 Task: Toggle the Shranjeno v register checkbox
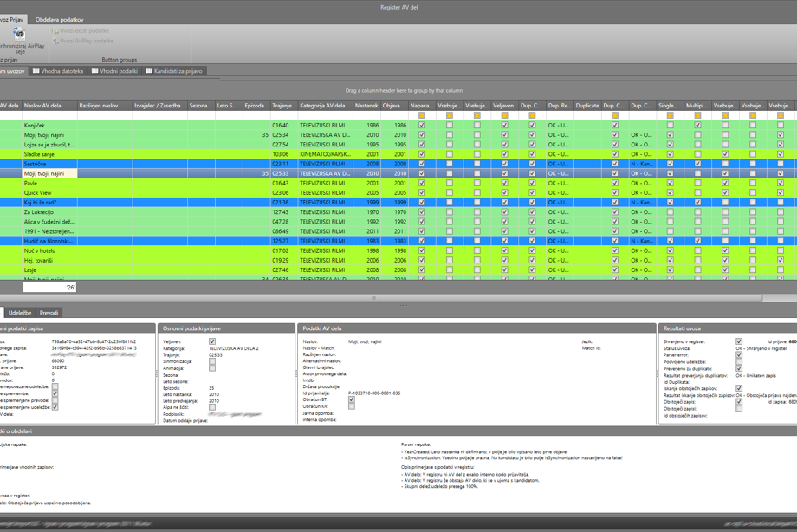739,341
